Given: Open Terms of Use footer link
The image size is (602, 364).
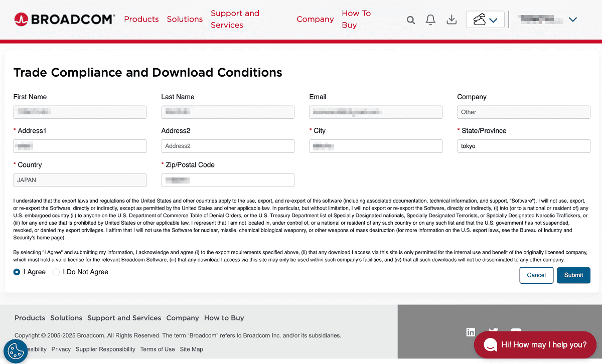Looking at the screenshot, I should coord(158,349).
